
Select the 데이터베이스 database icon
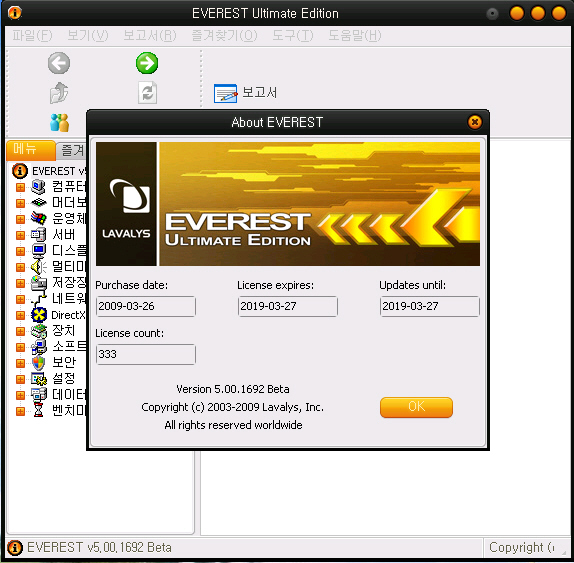click(39, 395)
